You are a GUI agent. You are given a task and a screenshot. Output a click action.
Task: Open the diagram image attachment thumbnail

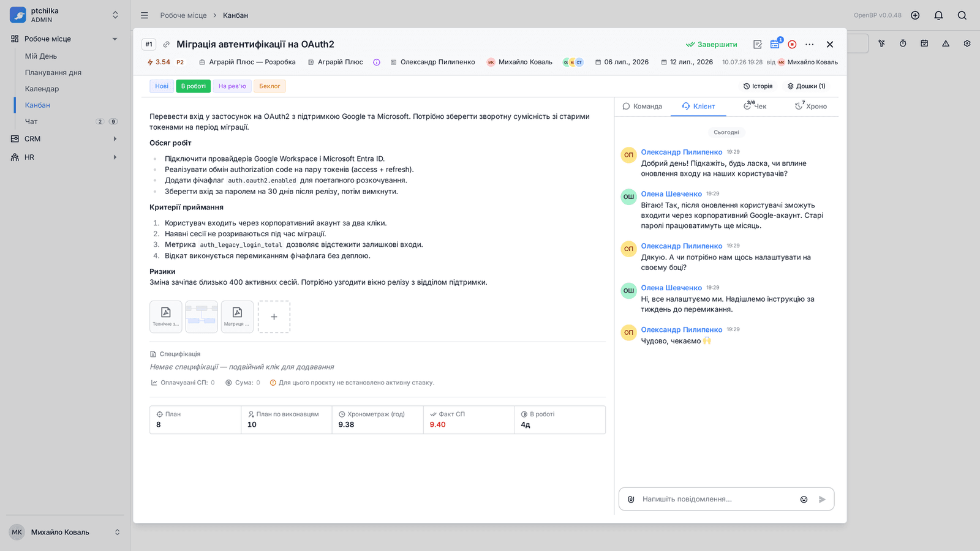pyautogui.click(x=202, y=317)
